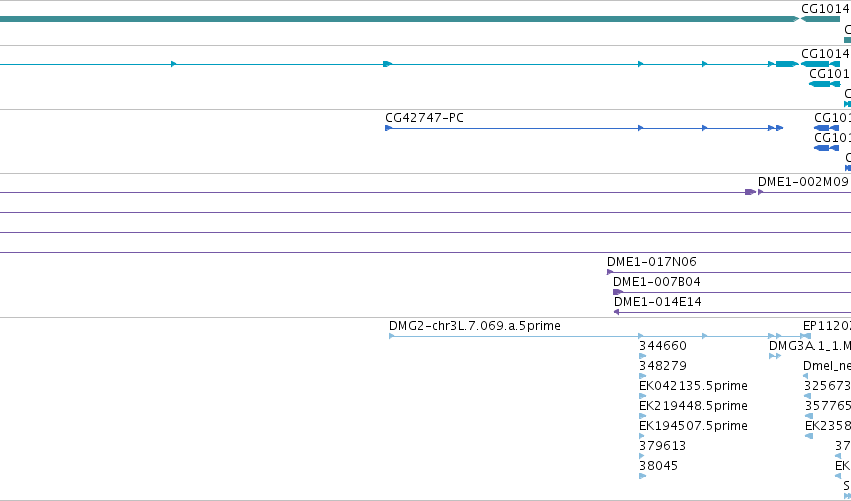Click the first exon arrow of CG42747-PC
The image size is (851, 501).
pyautogui.click(x=388, y=128)
